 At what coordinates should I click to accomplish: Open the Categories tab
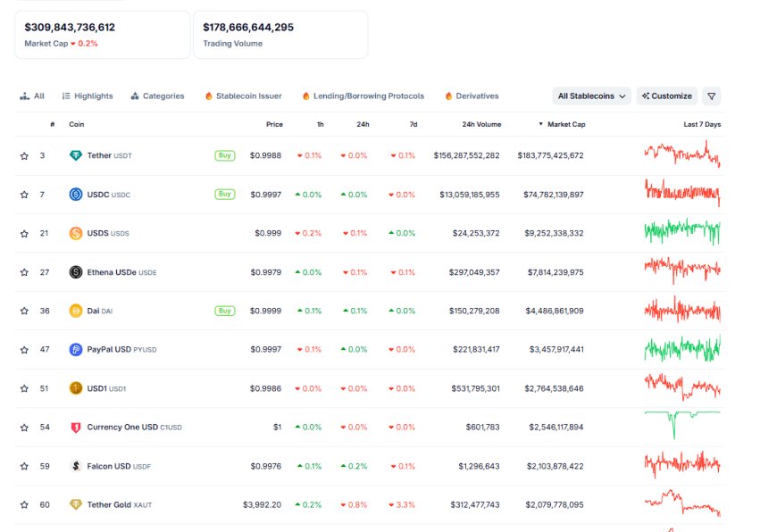(157, 96)
